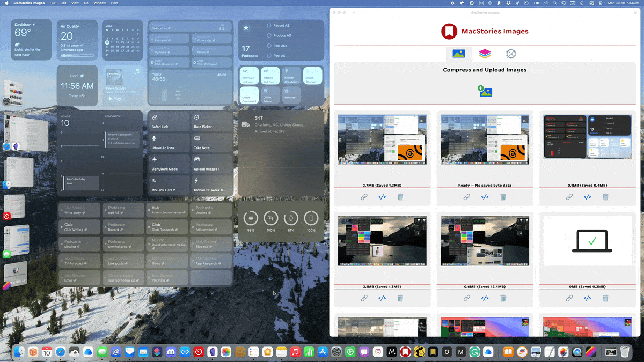Start the App Research timer
This screenshot has width=644, height=362.
coord(211,261)
